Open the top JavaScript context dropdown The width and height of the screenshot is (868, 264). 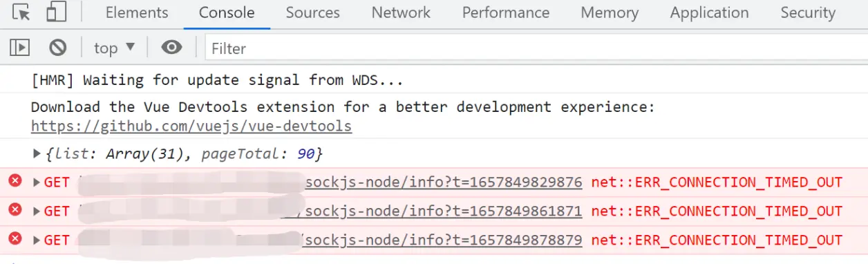click(115, 48)
